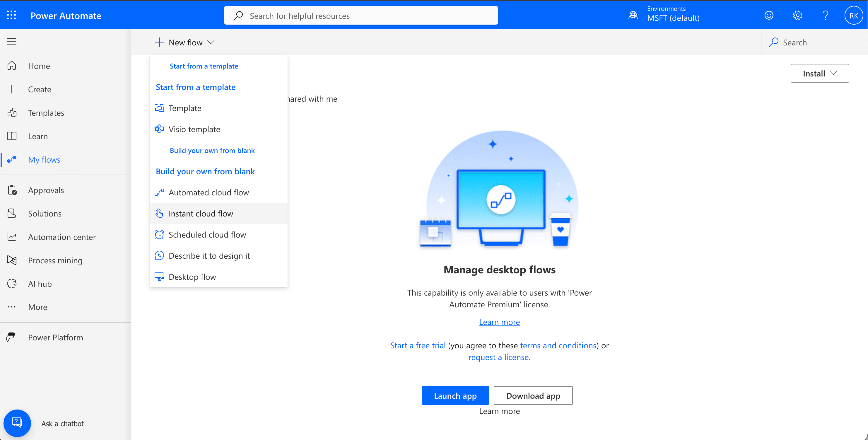This screenshot has width=868, height=440.
Task: Select Instant cloud flow menu entry
Action: click(219, 214)
